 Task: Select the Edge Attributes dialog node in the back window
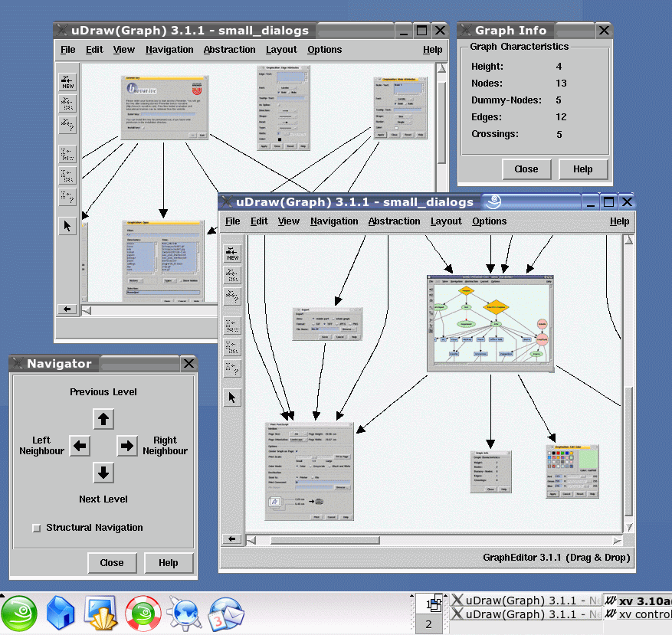[284, 107]
